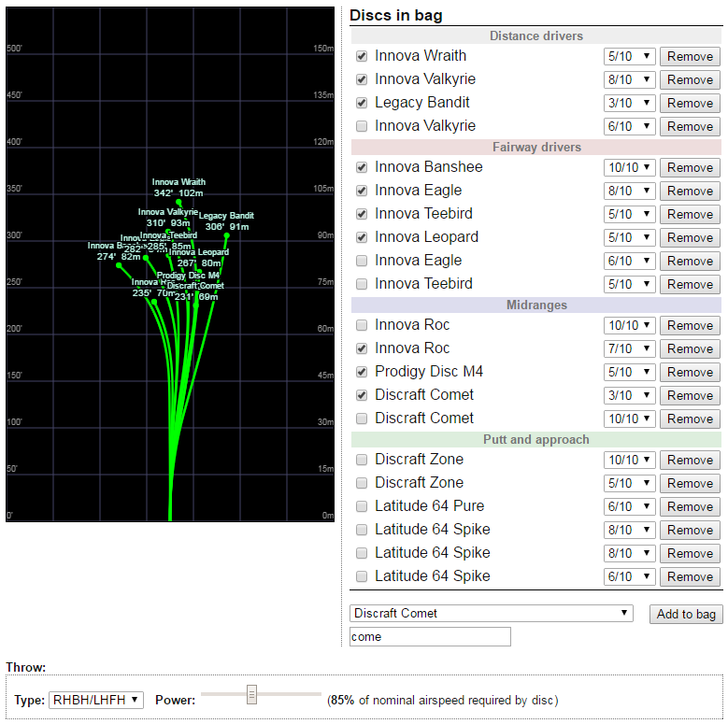Click the Prodigy Disc M4 name in the list
This screenshot has width=728, height=724.
(429, 371)
